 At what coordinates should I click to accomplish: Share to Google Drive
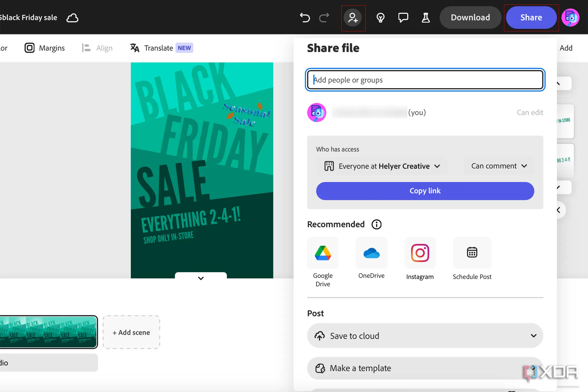(323, 253)
